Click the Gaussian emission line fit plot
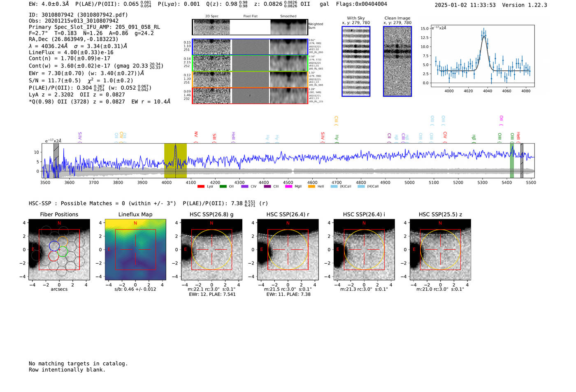Screen dimensions: 576x392 (x=483, y=56)
